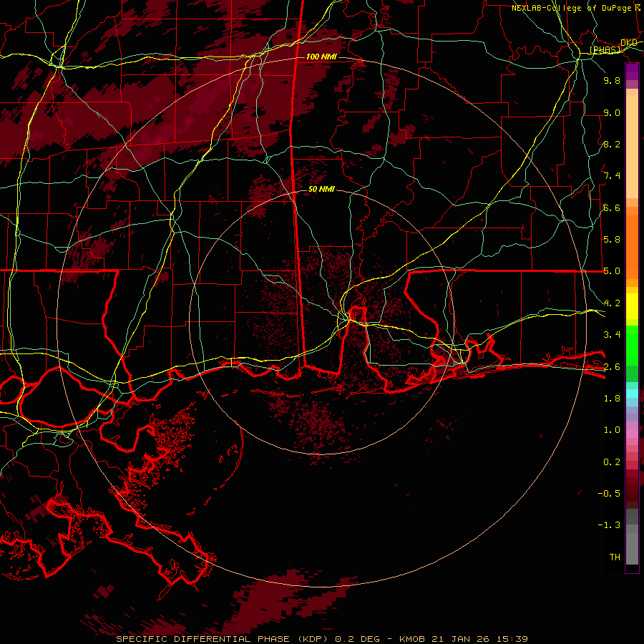Click the 7.4 scale label
644x644 pixels.
click(x=612, y=176)
